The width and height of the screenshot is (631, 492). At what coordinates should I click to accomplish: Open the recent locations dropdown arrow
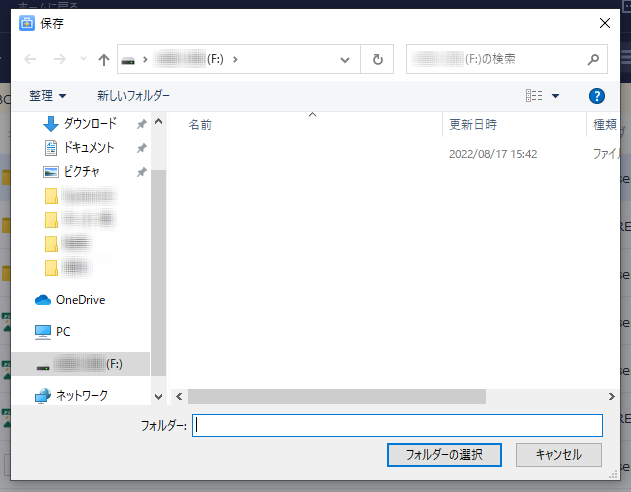coord(83,60)
